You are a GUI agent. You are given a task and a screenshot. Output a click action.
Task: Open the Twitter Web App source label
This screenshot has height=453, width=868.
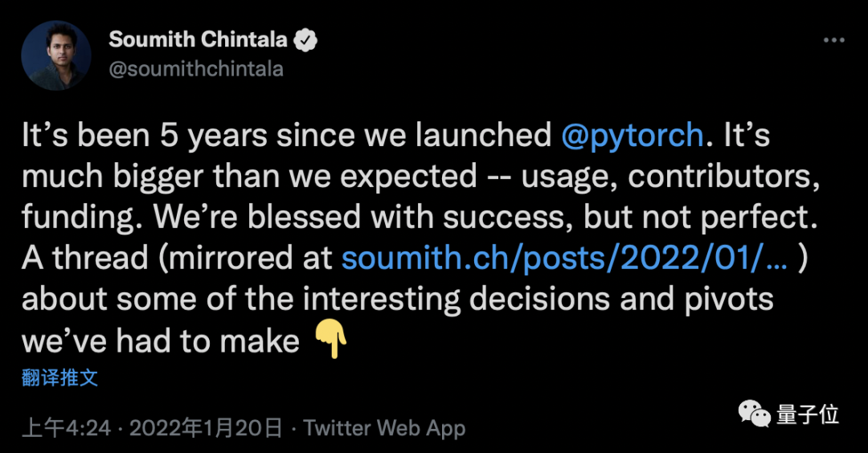tap(385, 428)
